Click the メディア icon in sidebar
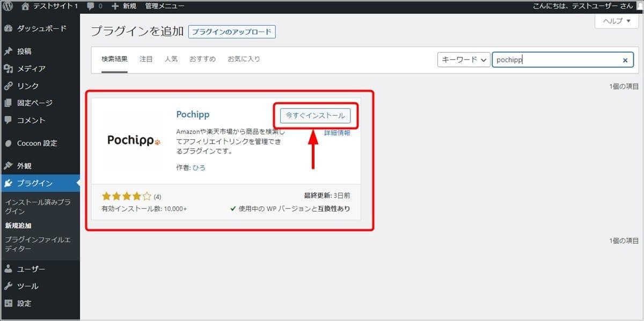 coord(8,69)
